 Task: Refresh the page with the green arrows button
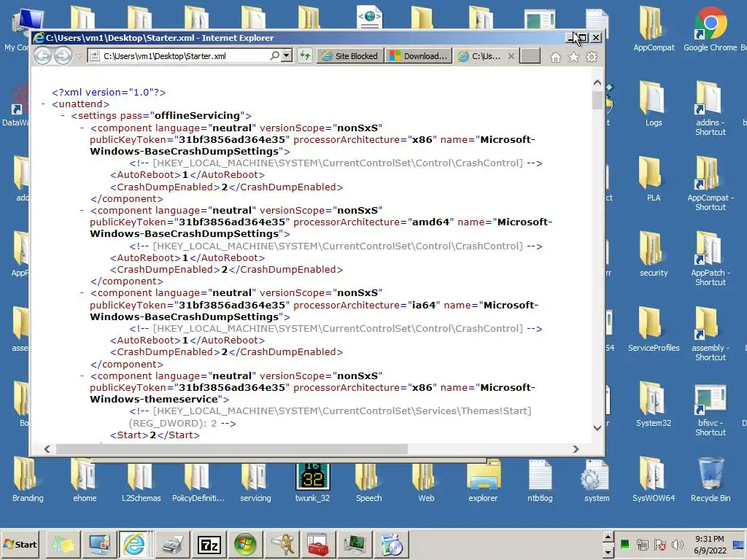click(304, 55)
